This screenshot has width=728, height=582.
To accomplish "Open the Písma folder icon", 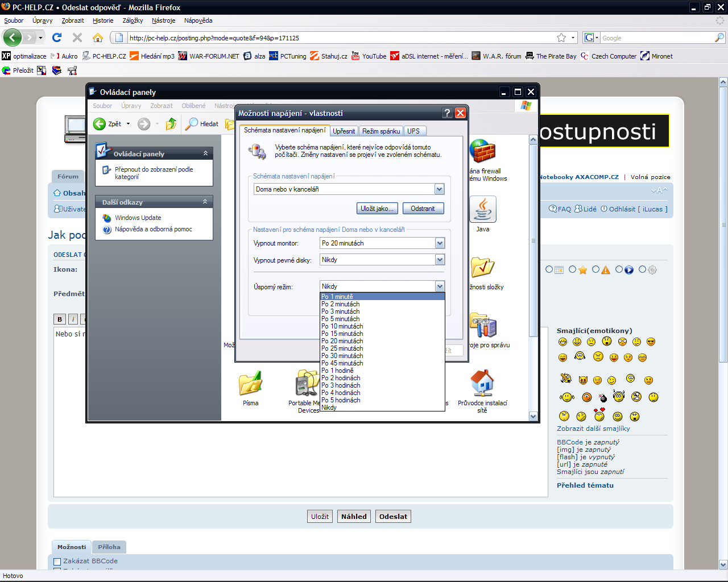I will coord(251,388).
